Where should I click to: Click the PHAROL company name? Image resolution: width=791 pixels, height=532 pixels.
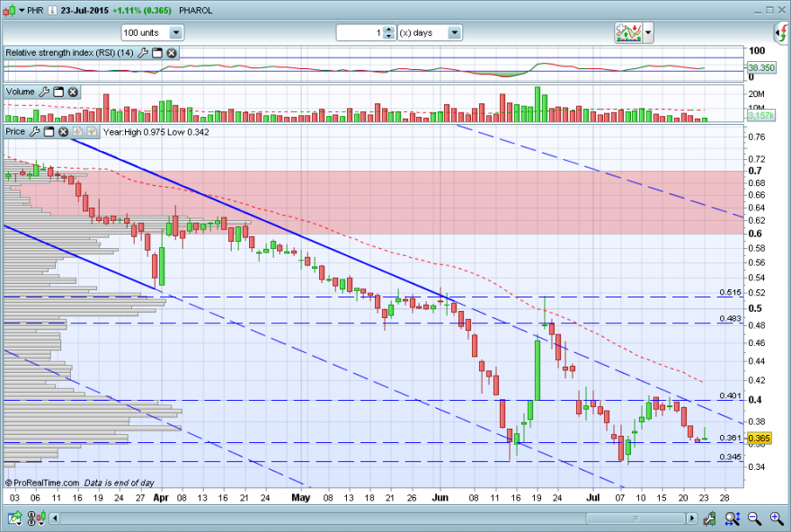(x=196, y=11)
